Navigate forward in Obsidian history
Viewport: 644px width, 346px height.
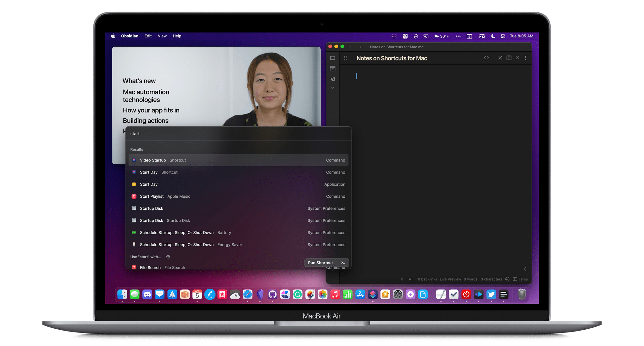pyautogui.click(x=360, y=47)
